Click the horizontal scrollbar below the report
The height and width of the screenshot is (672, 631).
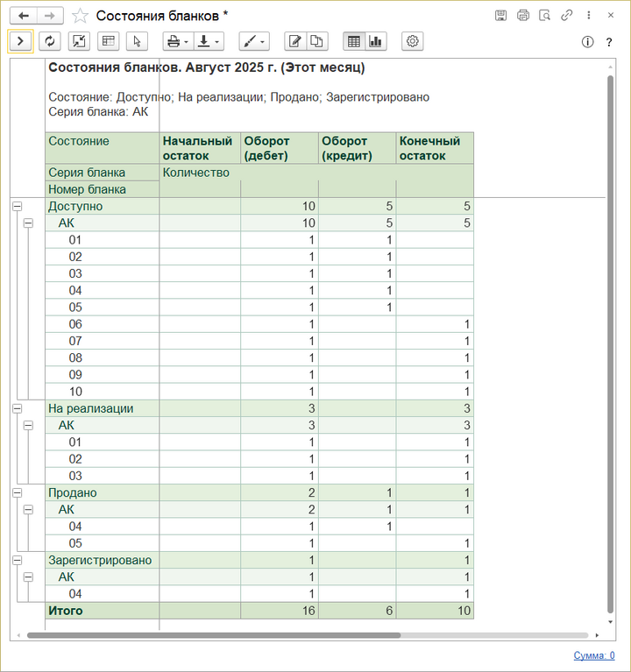[x=214, y=635]
